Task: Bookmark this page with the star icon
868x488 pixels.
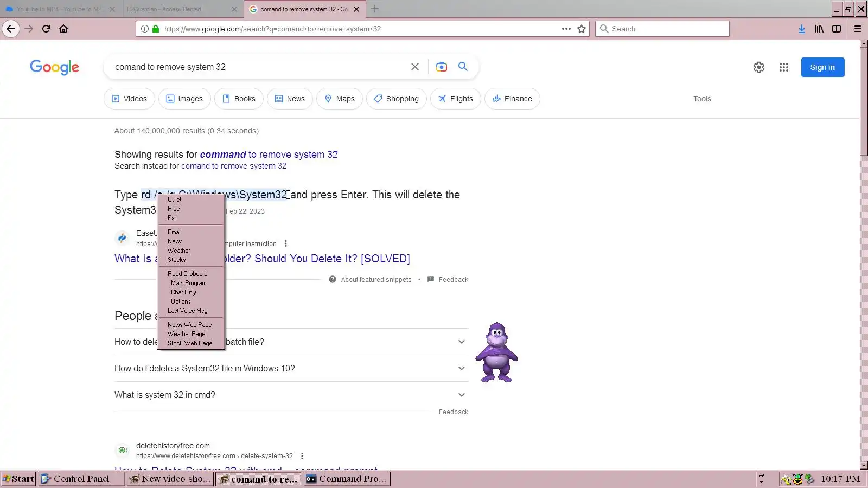Action: coord(582,29)
